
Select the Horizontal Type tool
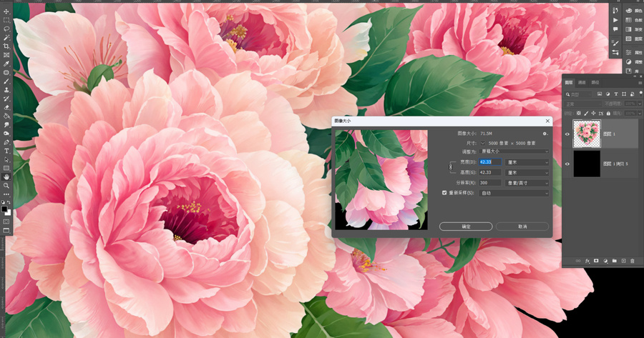click(x=6, y=151)
